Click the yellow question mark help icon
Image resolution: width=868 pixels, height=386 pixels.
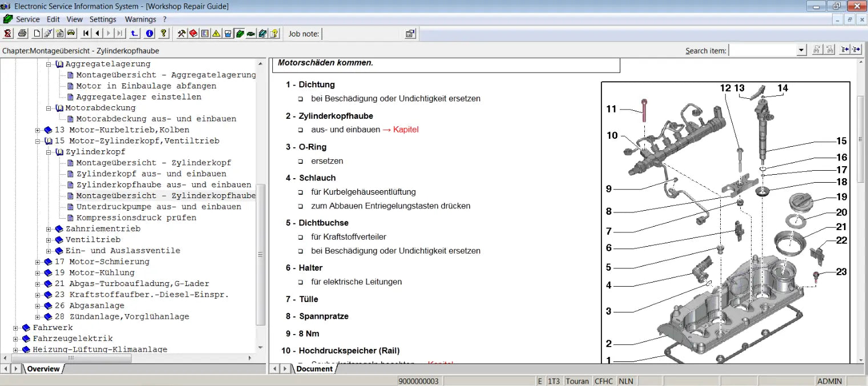tap(163, 34)
